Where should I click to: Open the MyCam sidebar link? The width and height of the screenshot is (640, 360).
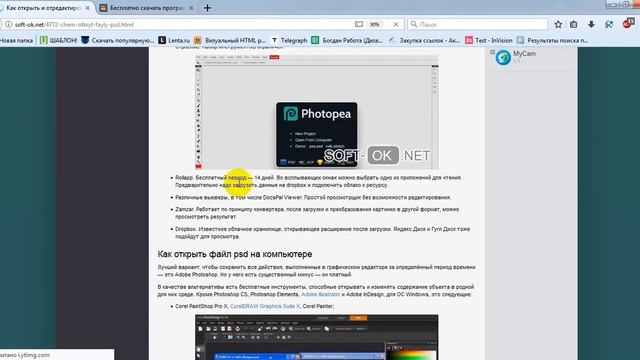pos(524,53)
